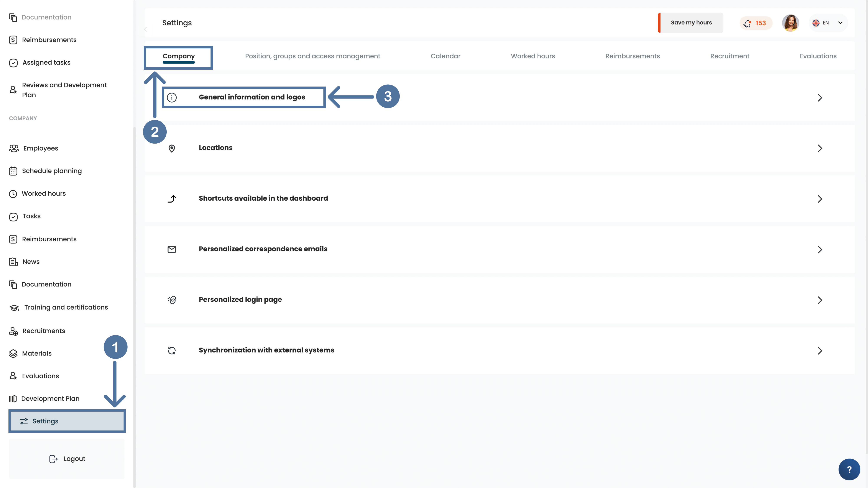This screenshot has height=488, width=868.
Task: Click the General information info icon
Action: click(172, 98)
